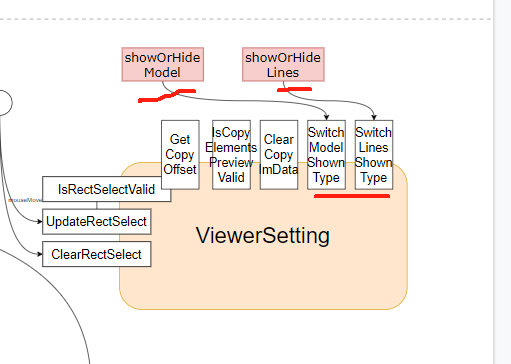Click the vertical scrollbar track on right
Screen dimensions: 511x364
point(502,182)
